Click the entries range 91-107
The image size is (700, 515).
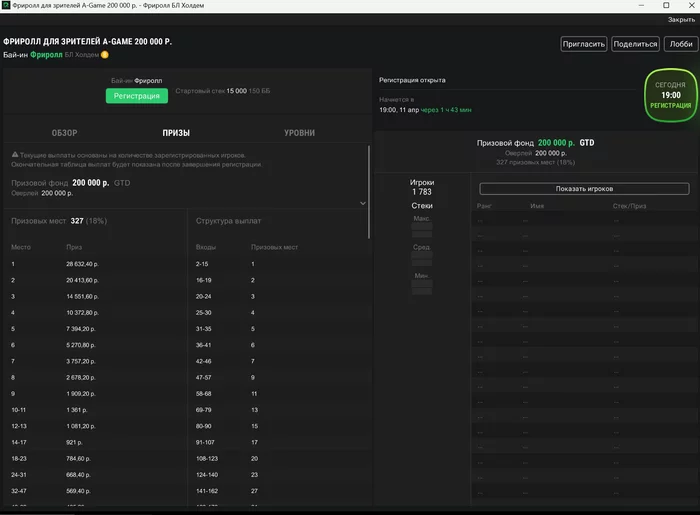click(205, 442)
